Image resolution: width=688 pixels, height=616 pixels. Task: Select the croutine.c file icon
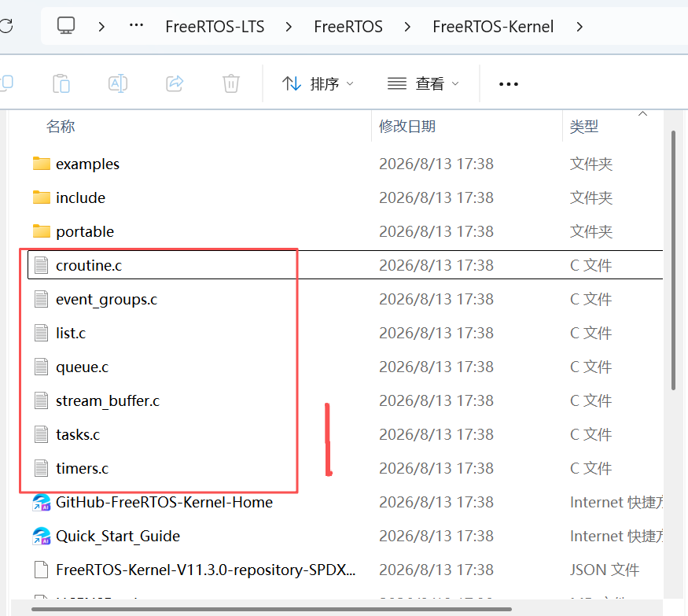pos(41,265)
